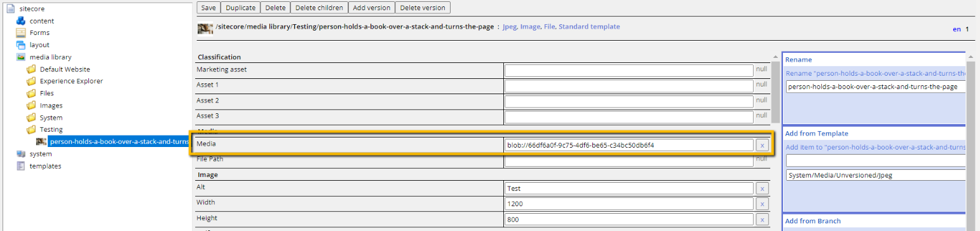Click the system node icon at tree bottom
980x231 pixels.
20,154
